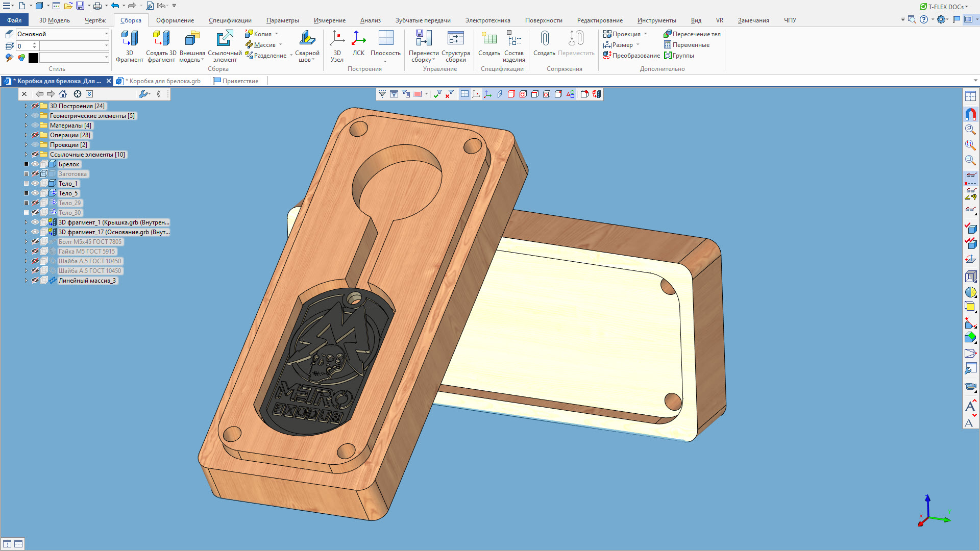Toggle visibility of Брелок body
Image resolution: width=980 pixels, height=551 pixels.
35,164
